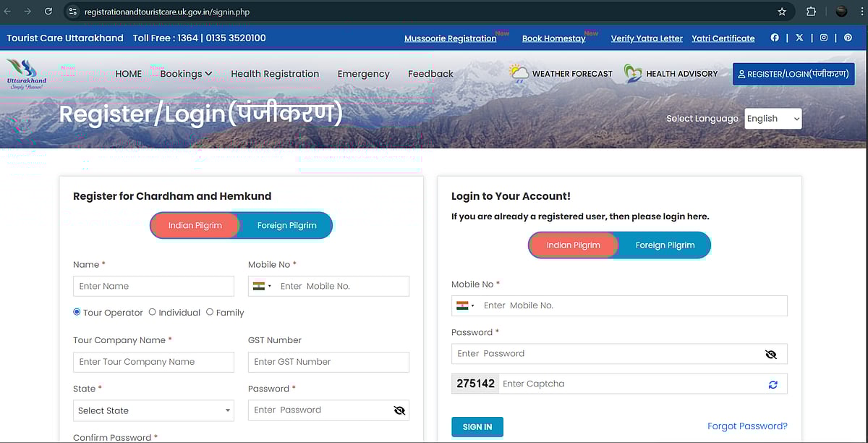Show password in login Password field
This screenshot has height=443, width=868.
pos(770,354)
